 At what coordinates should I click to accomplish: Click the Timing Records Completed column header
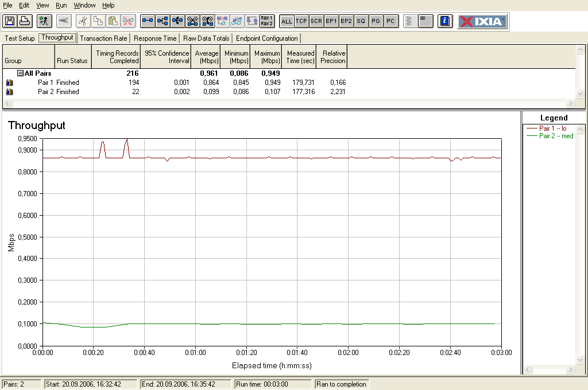(116, 57)
